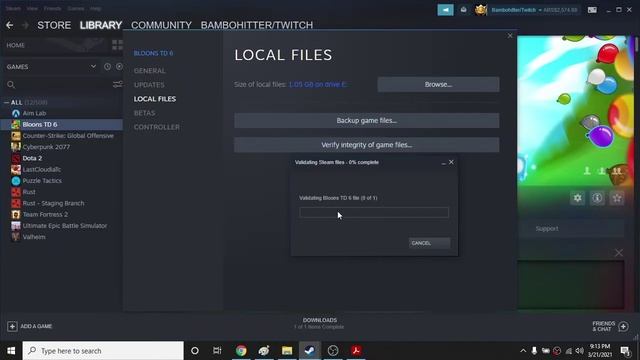The height and width of the screenshot is (360, 640).
Task: Open the BAMBOHITTER/TWITCH profile tab
Action: pyautogui.click(x=257, y=25)
